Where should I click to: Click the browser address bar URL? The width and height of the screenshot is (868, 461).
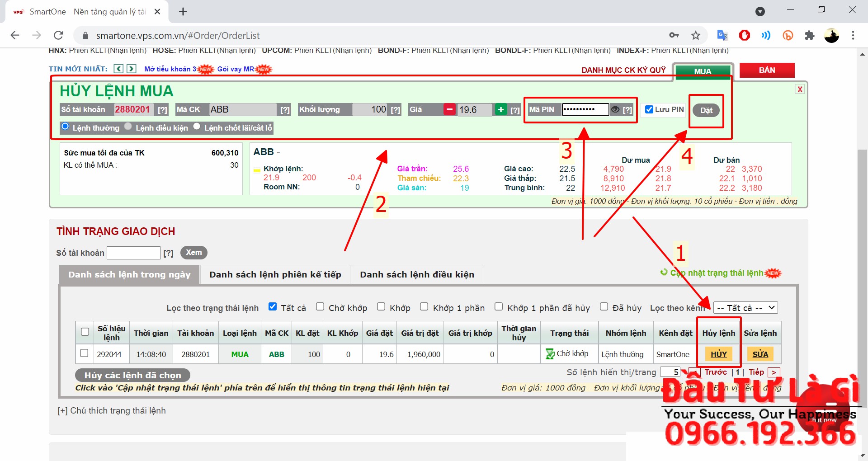[x=178, y=35]
